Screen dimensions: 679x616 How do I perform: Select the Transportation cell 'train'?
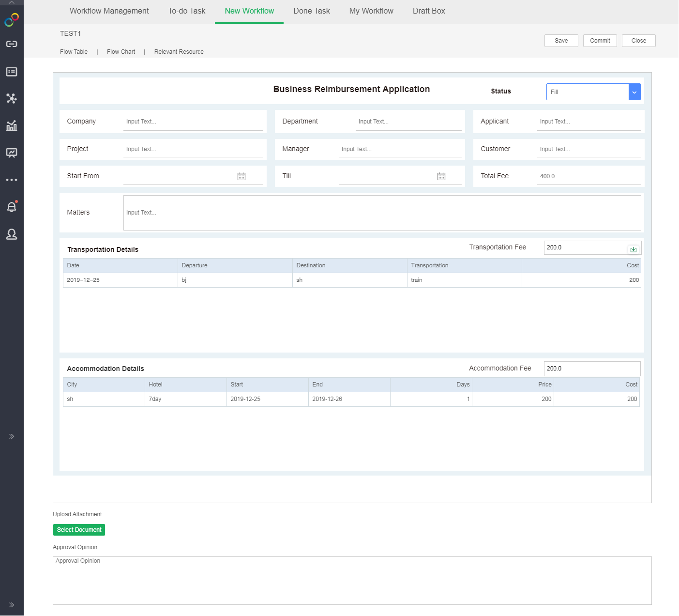click(x=465, y=280)
